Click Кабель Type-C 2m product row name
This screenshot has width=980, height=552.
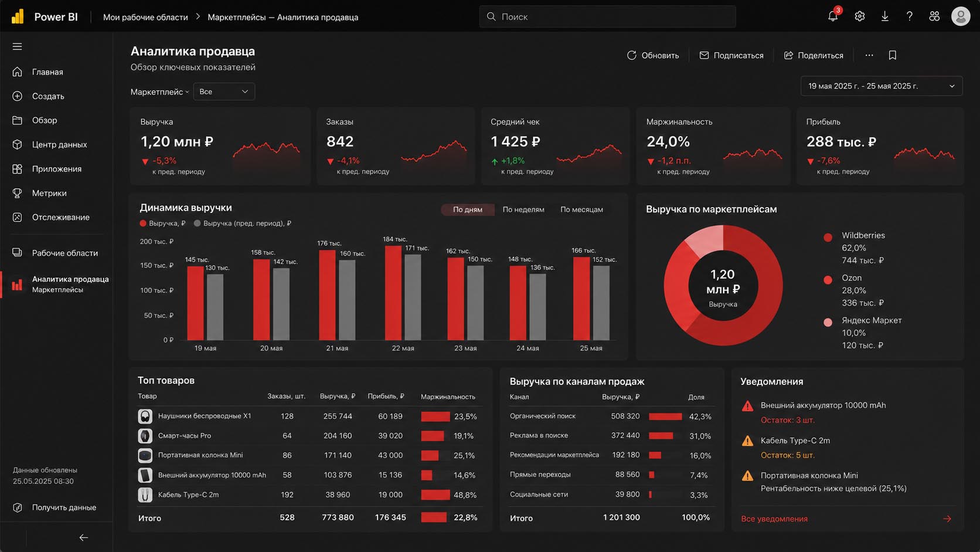pos(188,495)
